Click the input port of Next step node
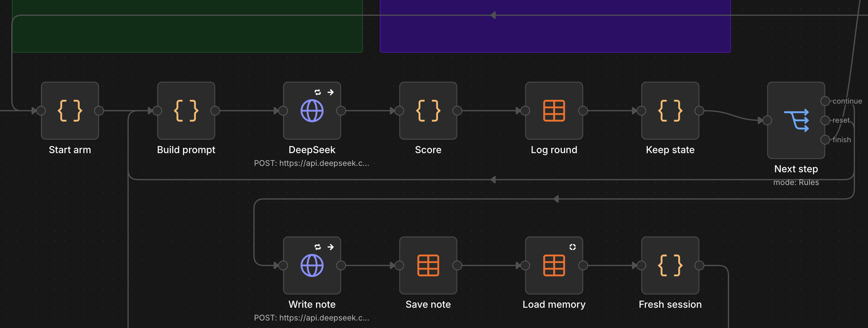This screenshot has height=328, width=868. coord(767,120)
